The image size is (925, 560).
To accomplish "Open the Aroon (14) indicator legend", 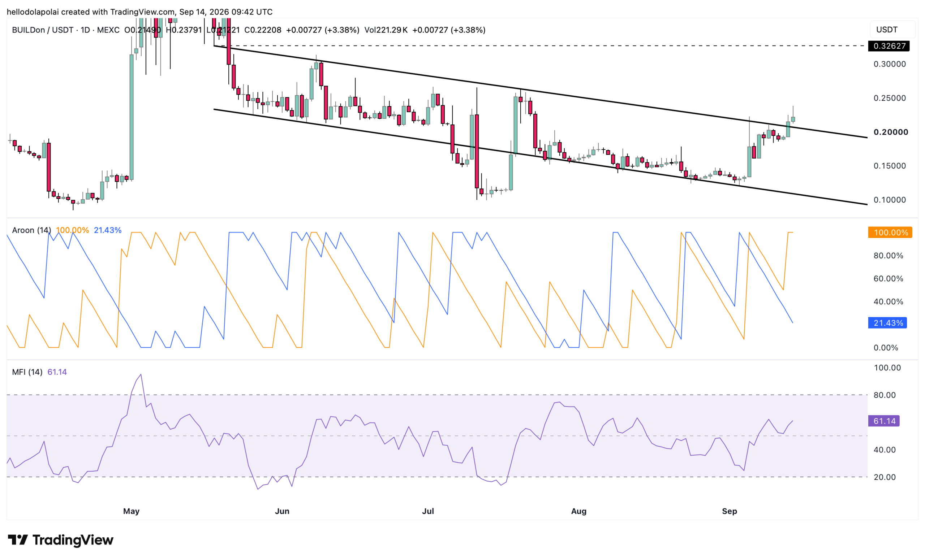I will 31,230.
